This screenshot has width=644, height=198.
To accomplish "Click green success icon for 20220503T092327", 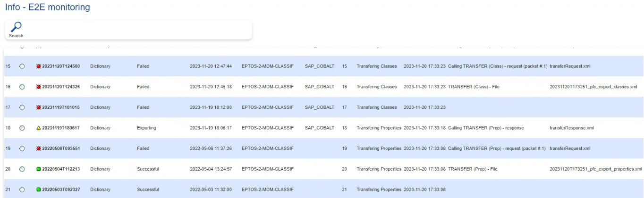I will 39,190.
